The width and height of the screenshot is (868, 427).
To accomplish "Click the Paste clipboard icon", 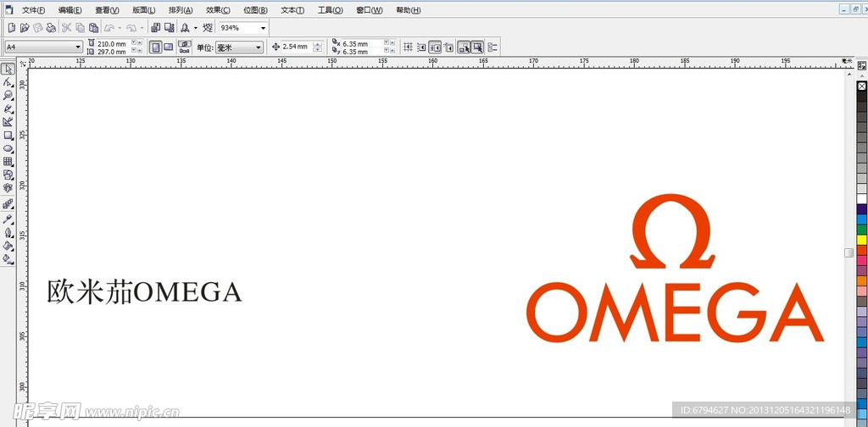I will click(x=93, y=28).
